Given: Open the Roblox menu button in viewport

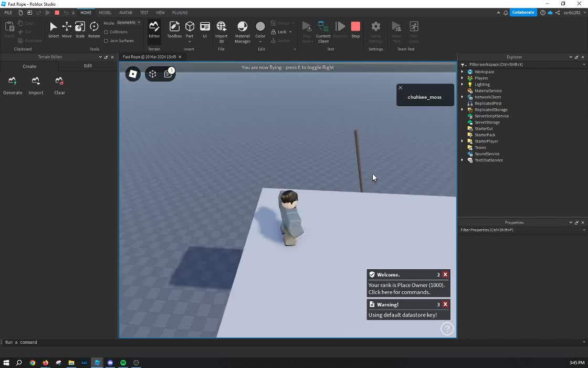Looking at the screenshot, I should tap(133, 74).
